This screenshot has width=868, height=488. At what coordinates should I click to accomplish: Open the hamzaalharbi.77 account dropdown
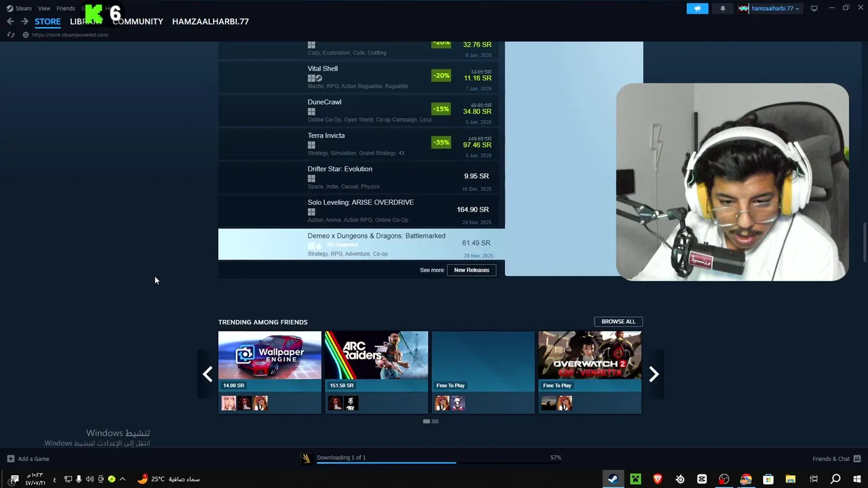770,8
